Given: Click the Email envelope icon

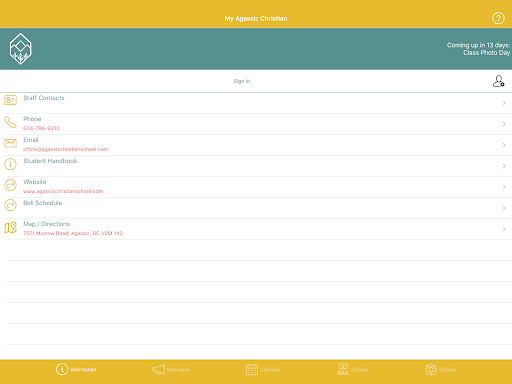Looking at the screenshot, I should [10, 143].
